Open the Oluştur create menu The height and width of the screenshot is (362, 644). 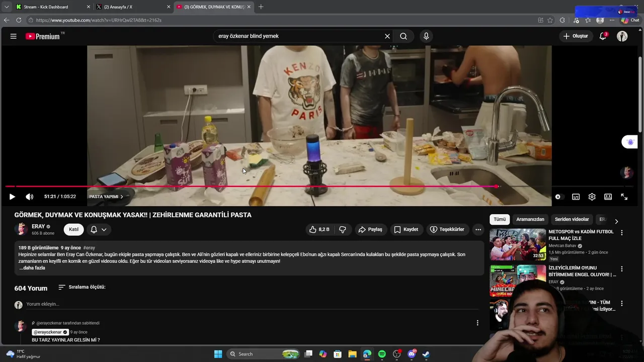tap(576, 36)
